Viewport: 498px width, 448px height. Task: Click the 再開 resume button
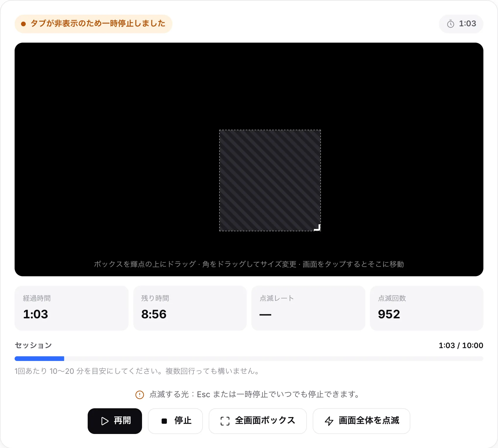115,421
